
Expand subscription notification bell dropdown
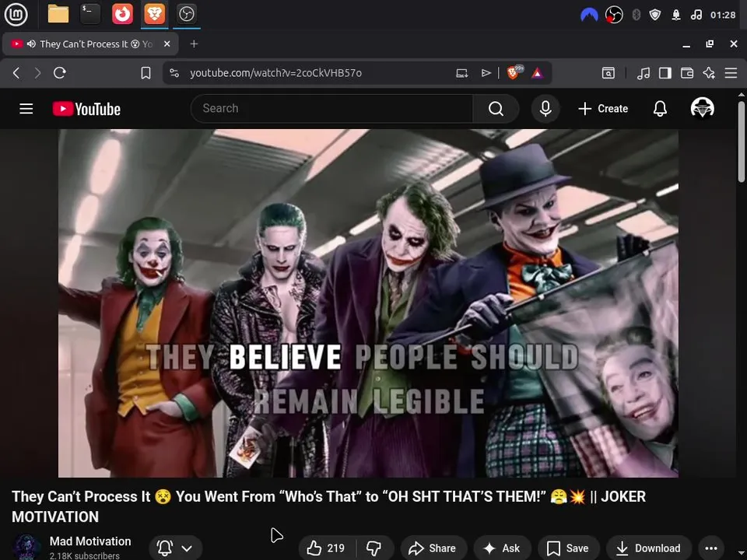pyautogui.click(x=175, y=548)
